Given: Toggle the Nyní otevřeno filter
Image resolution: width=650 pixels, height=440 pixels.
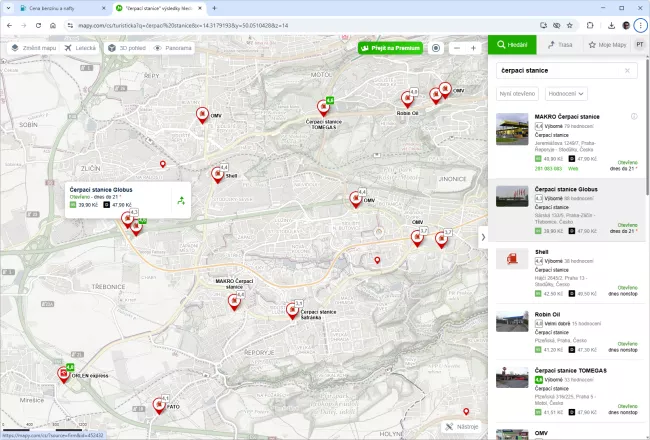Looking at the screenshot, I should click(x=518, y=93).
